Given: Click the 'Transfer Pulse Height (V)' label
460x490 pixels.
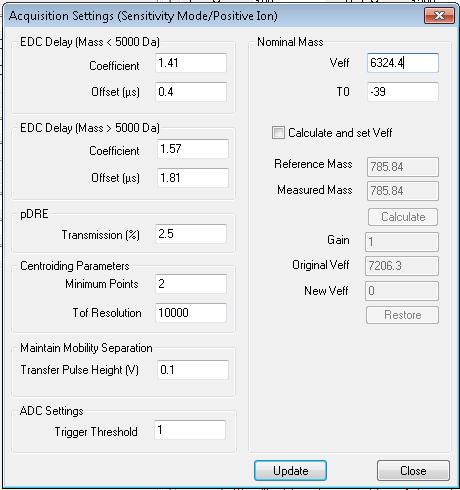Looking at the screenshot, I should 80,370.
